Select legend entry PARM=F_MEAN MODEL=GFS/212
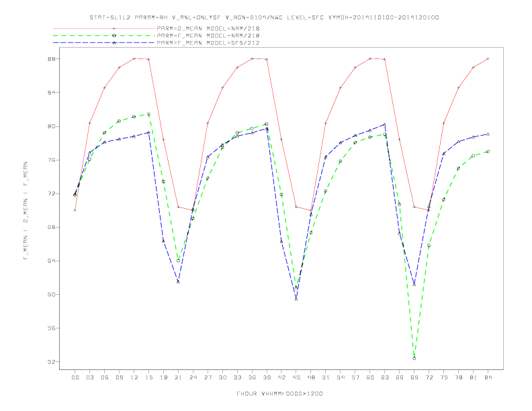The width and height of the screenshot is (532, 411). pos(208,43)
